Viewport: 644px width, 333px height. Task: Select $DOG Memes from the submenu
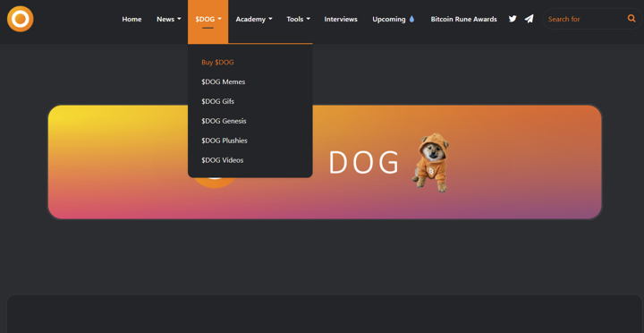223,81
